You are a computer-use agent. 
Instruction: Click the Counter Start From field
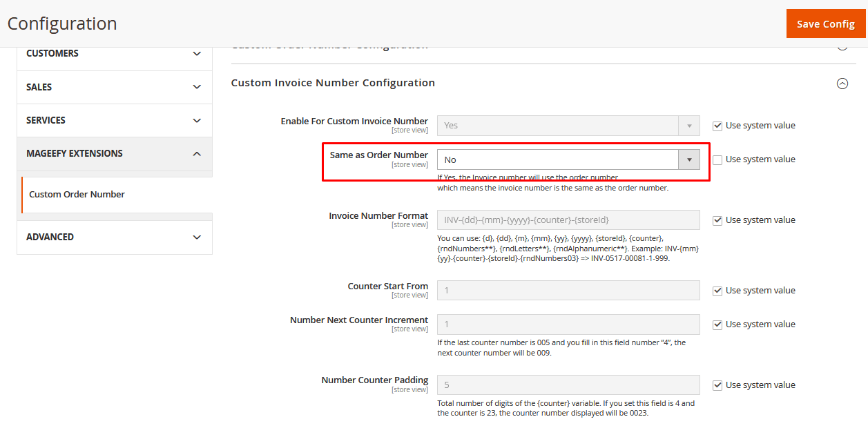coord(568,291)
